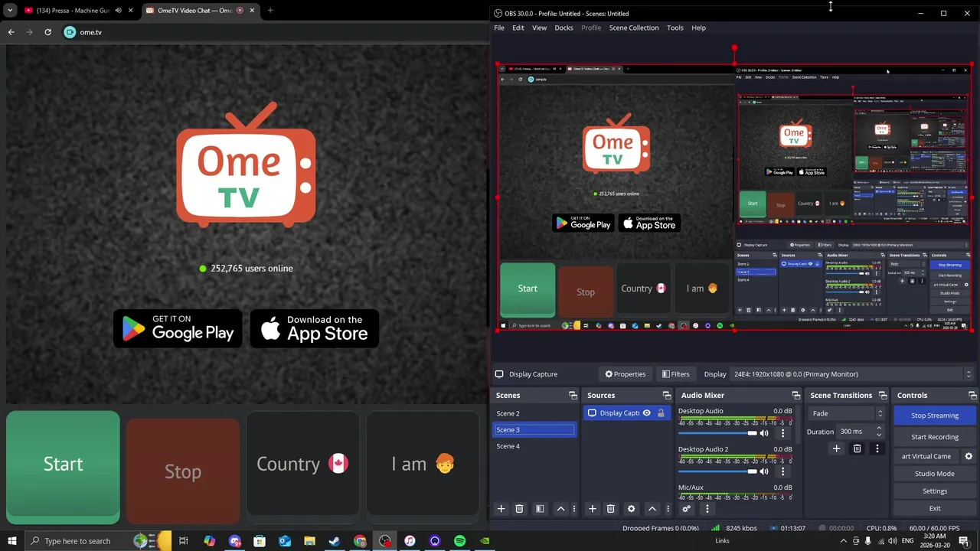Adjust Duration 300 ms stepper arrows
Screen dimensions: 980x551
pyautogui.click(x=879, y=432)
